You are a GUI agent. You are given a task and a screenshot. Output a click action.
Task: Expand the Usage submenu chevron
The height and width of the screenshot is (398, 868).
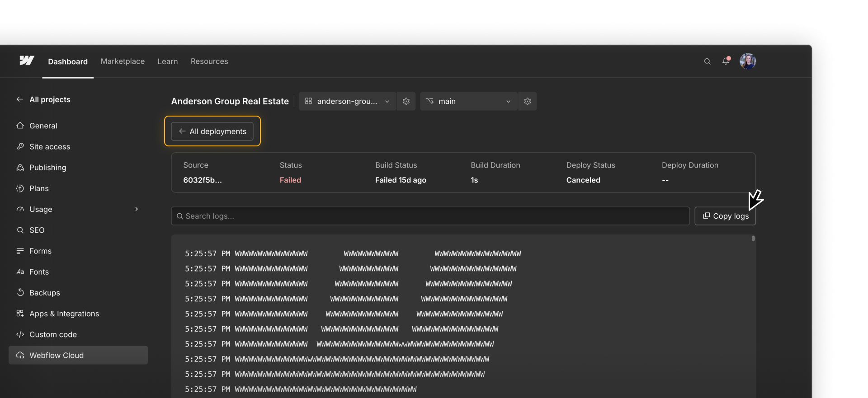pos(136,209)
